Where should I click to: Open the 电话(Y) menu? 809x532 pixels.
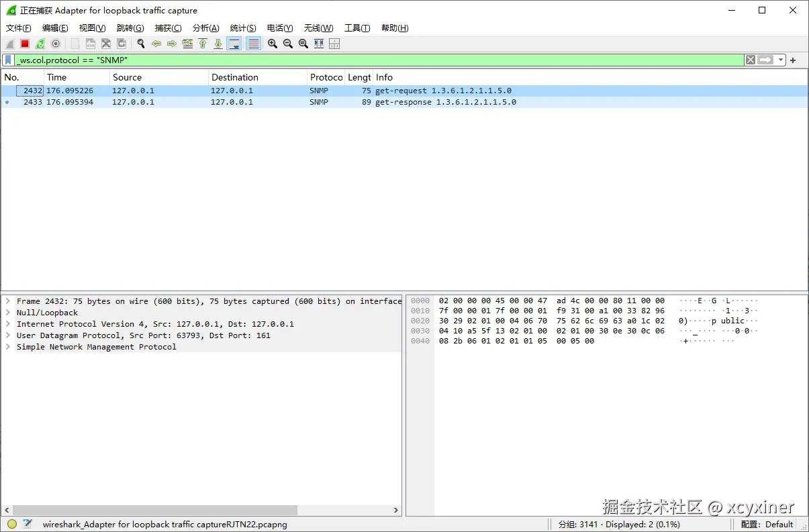pyautogui.click(x=280, y=28)
